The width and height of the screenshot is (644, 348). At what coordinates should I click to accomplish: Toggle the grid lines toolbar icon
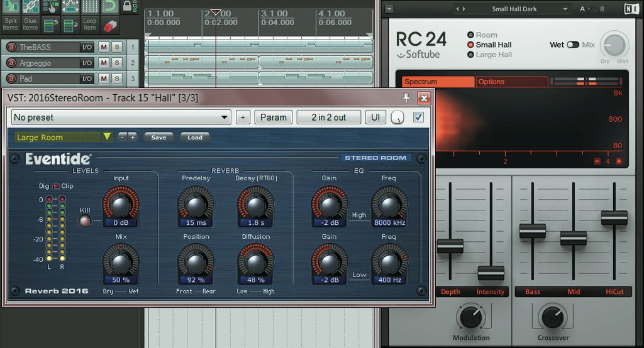90,6
